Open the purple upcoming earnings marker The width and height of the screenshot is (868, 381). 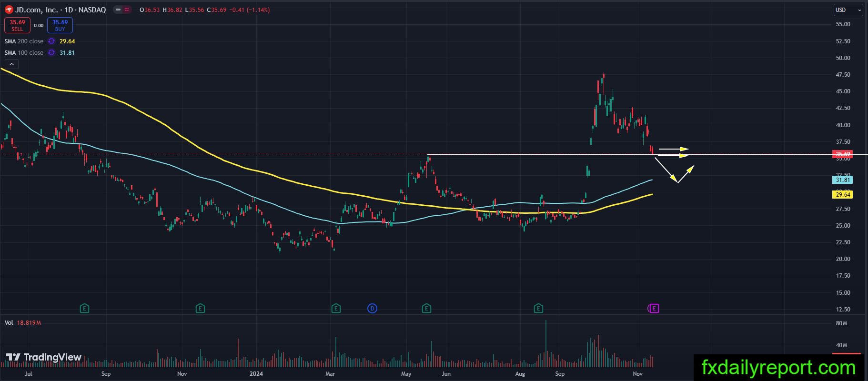[654, 309]
